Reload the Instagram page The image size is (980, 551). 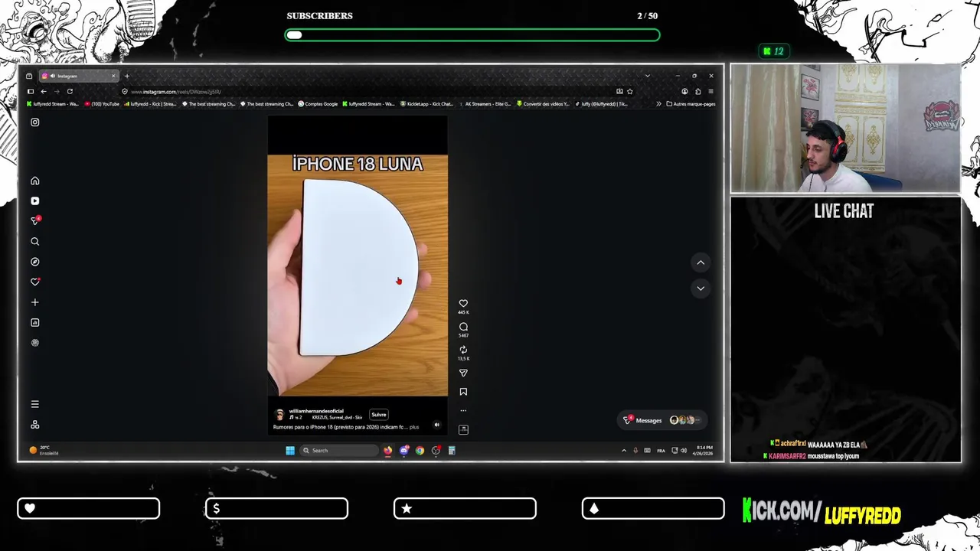coord(70,91)
